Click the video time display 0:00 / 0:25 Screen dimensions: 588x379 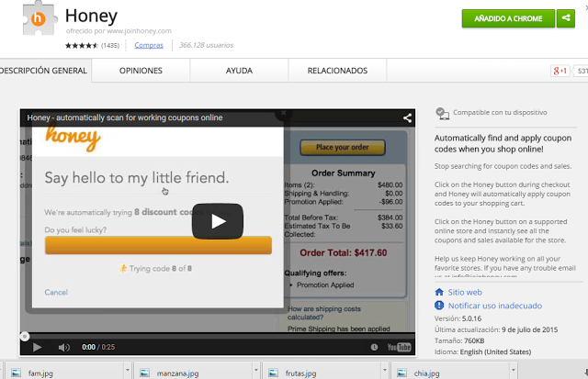[x=98, y=347]
